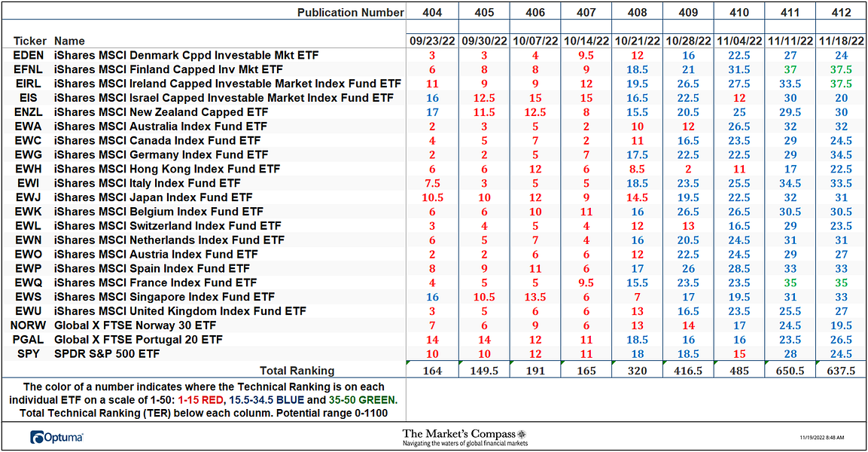Select the PGAL ticker cell
Viewport: 868px width, 452px height.
29,340
